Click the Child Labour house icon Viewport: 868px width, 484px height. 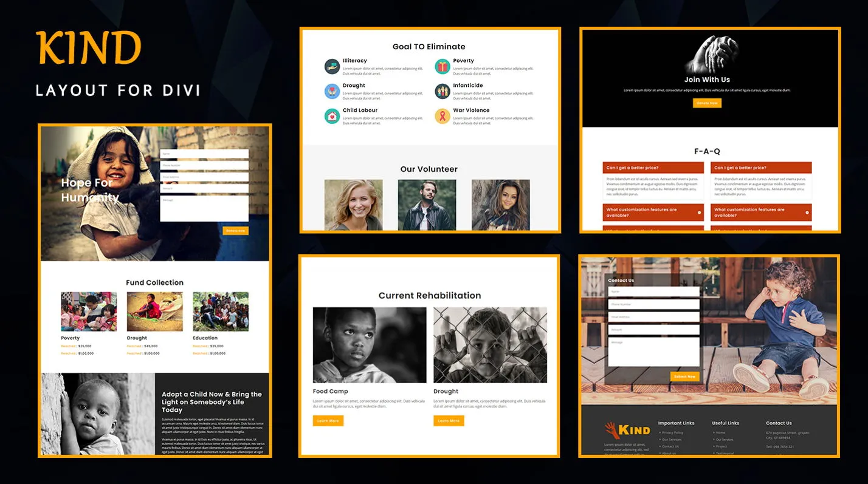[332, 116]
